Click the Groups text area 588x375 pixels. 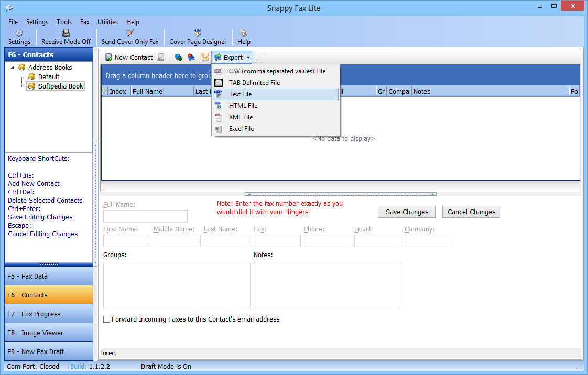coord(177,285)
